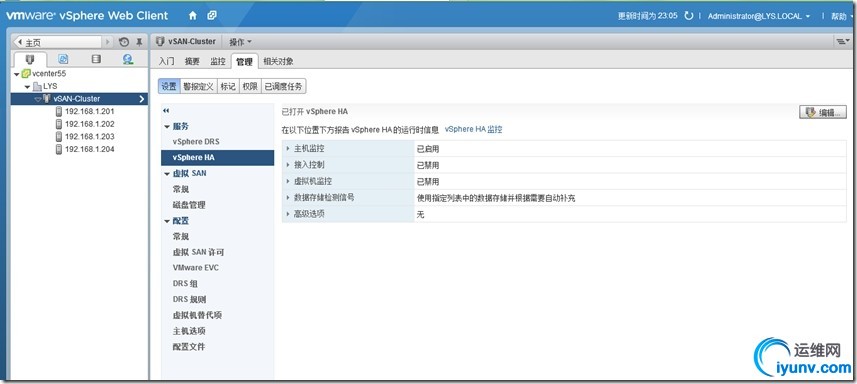Viewport: 857px width, 384px height.
Task: Select vSphere HA in sidebar
Action: pos(218,158)
